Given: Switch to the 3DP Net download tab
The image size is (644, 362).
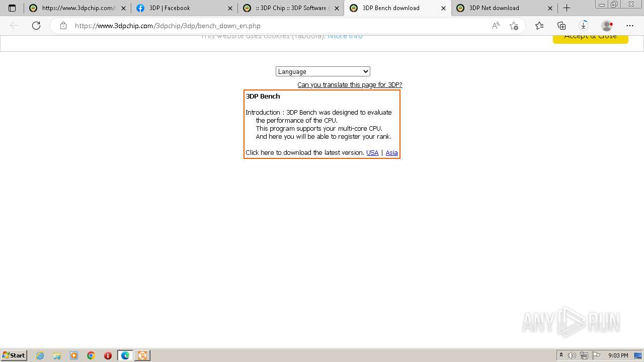Looking at the screenshot, I should click(x=504, y=8).
